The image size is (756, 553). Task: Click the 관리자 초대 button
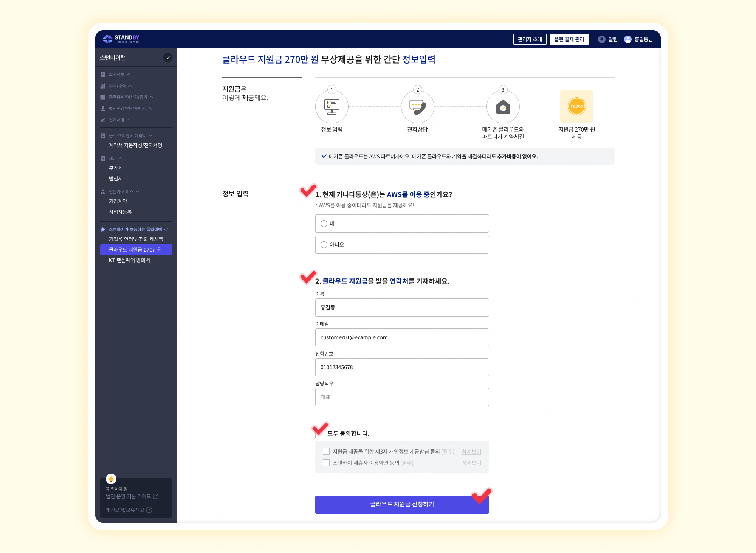tap(530, 39)
